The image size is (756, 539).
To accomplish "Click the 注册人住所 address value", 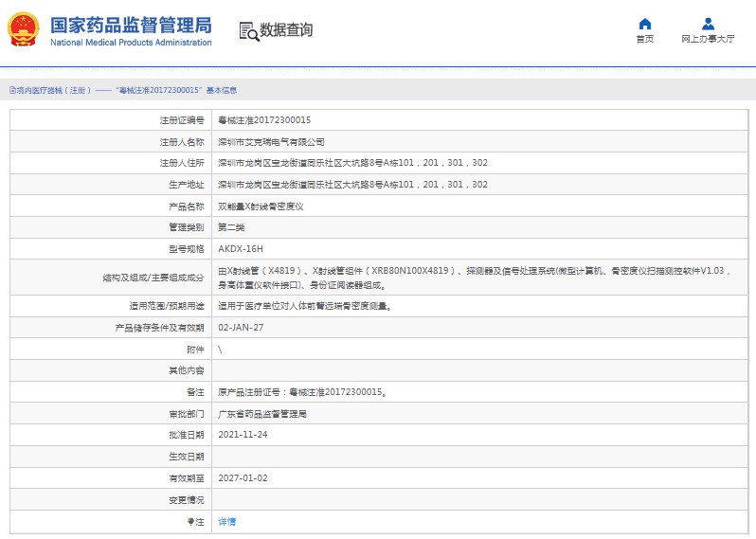I will 352,163.
